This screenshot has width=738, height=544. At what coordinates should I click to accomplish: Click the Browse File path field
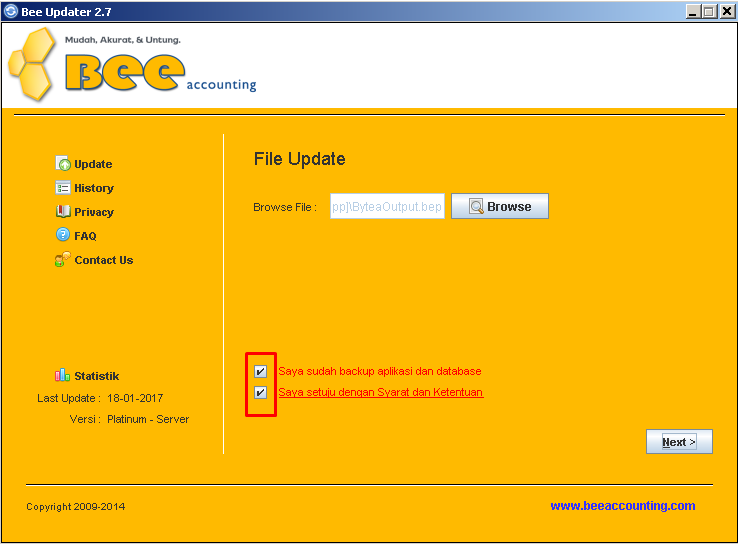387,206
